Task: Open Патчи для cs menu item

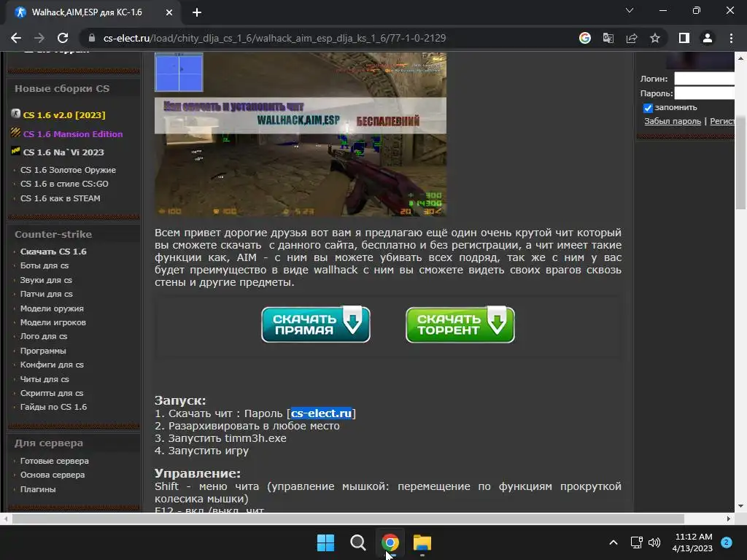Action: (x=46, y=294)
